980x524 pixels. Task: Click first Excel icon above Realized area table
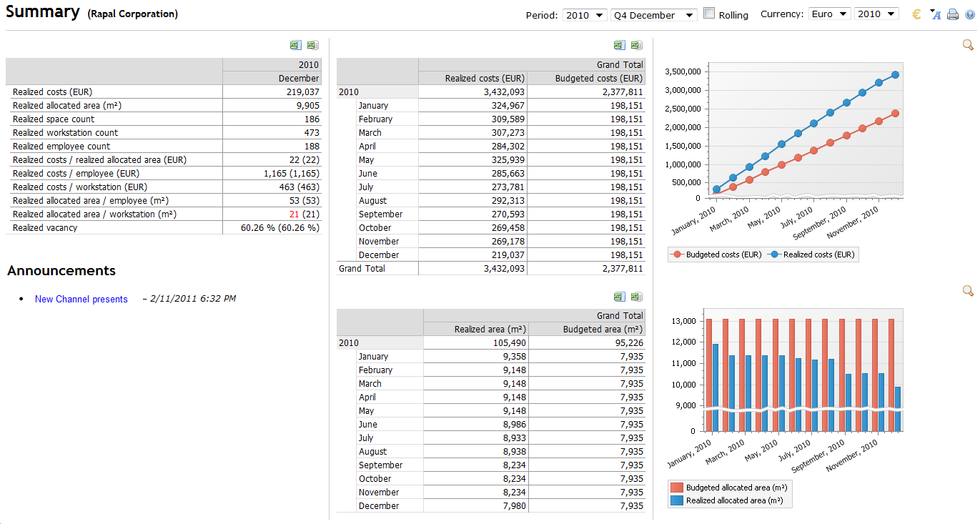pyautogui.click(x=619, y=297)
